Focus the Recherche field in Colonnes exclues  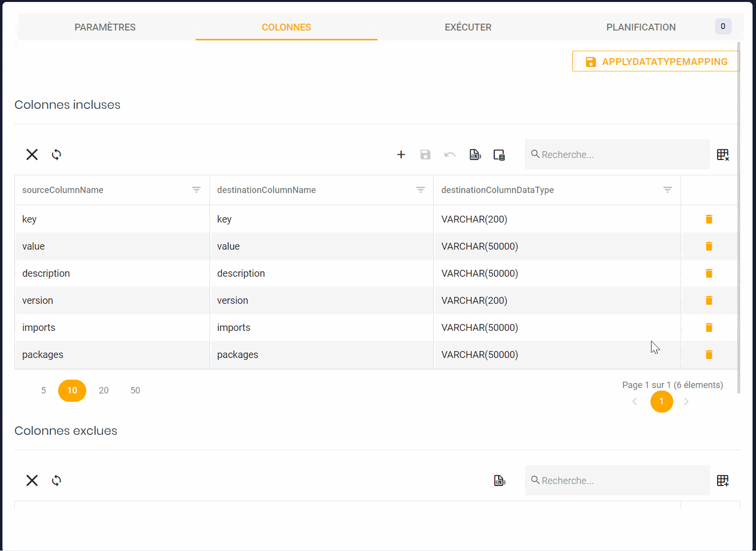pos(618,481)
